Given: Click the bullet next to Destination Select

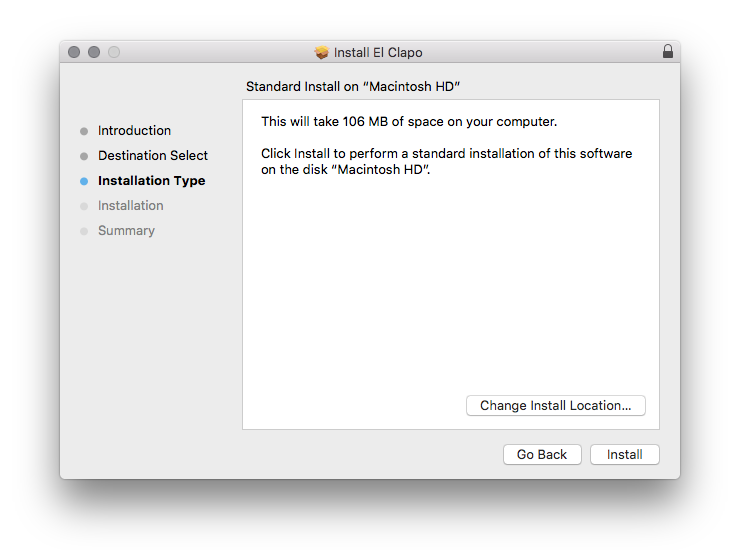Looking at the screenshot, I should [x=84, y=156].
